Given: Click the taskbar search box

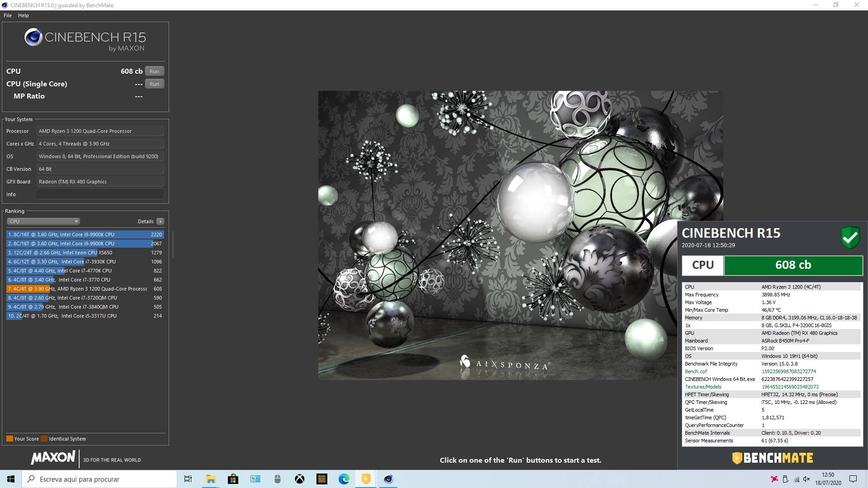Looking at the screenshot, I should (99, 479).
